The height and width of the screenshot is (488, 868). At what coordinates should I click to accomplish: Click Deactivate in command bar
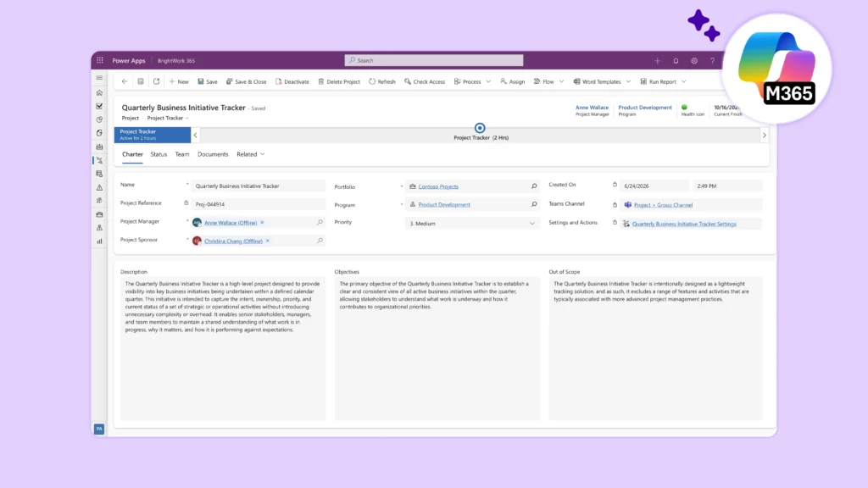(x=292, y=82)
